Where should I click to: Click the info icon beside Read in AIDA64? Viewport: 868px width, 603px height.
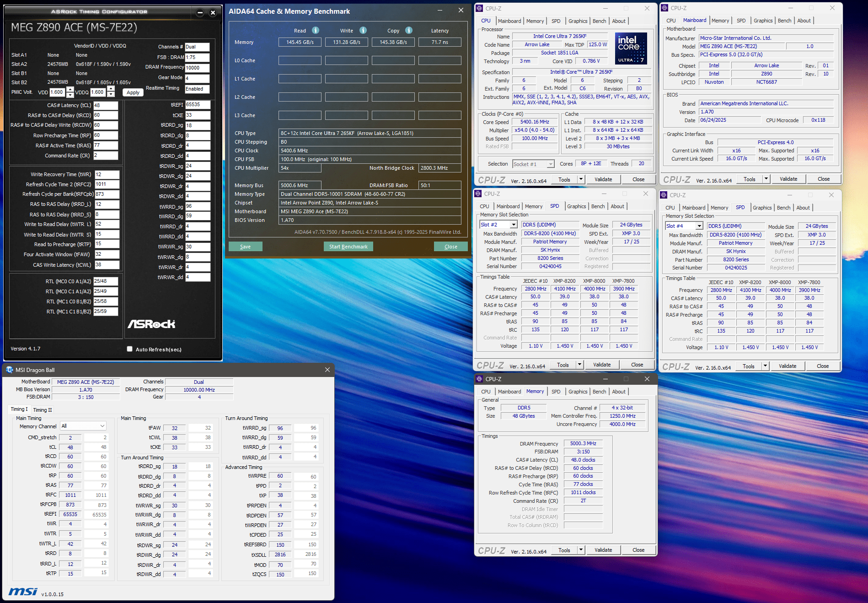pyautogui.click(x=316, y=30)
